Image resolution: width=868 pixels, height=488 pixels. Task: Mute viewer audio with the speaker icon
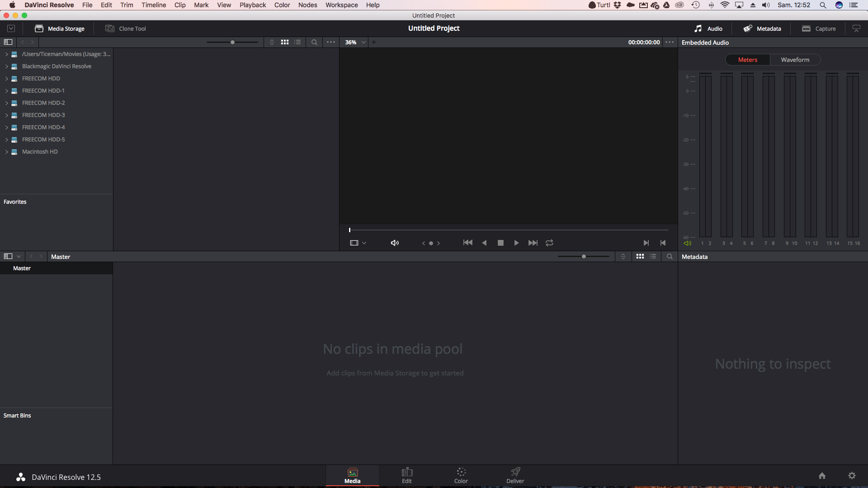point(395,243)
